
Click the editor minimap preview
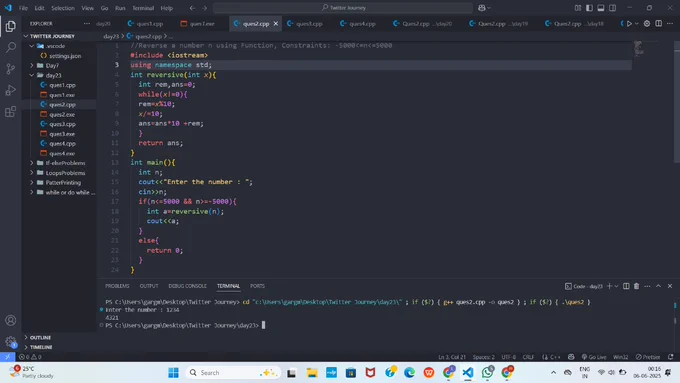click(x=639, y=48)
